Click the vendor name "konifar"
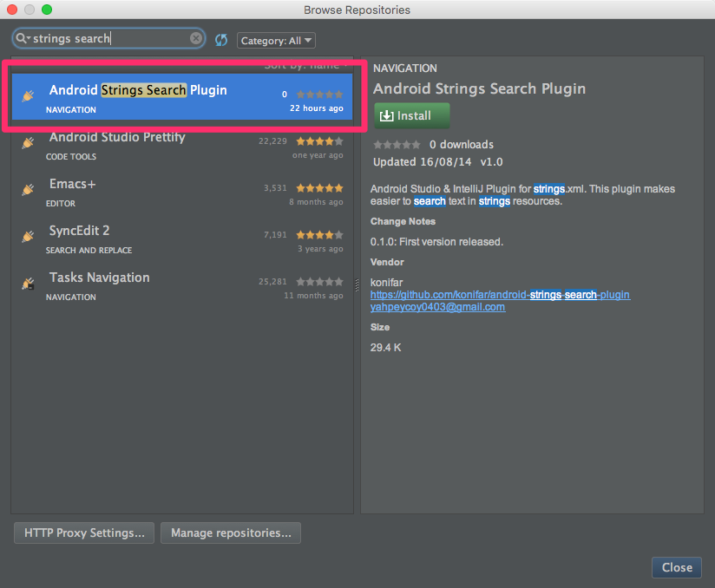Image resolution: width=715 pixels, height=588 pixels. (x=386, y=283)
